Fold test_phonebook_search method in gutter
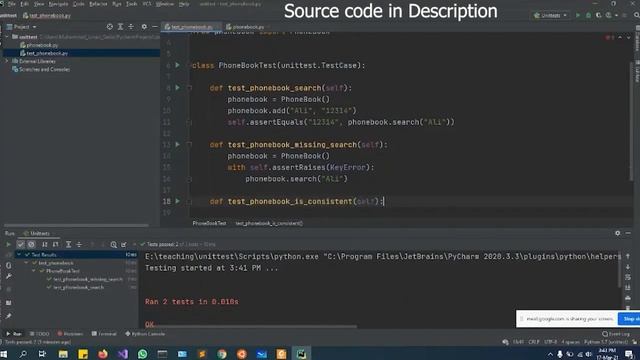Viewport: 640px width, 360px height. click(189, 88)
